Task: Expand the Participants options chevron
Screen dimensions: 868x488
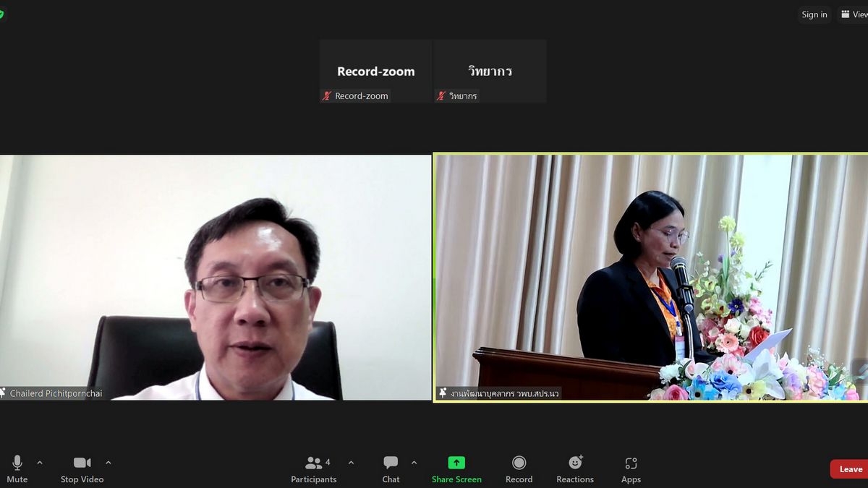Action: pos(351,463)
